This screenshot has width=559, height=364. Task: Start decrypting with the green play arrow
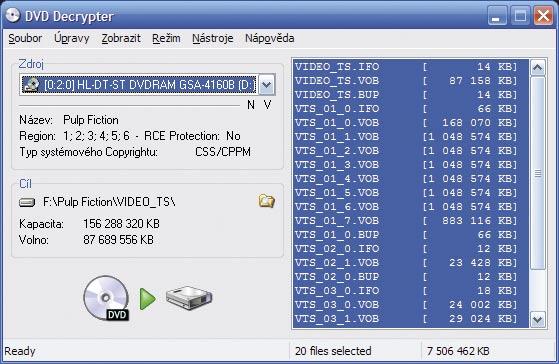[x=148, y=299]
